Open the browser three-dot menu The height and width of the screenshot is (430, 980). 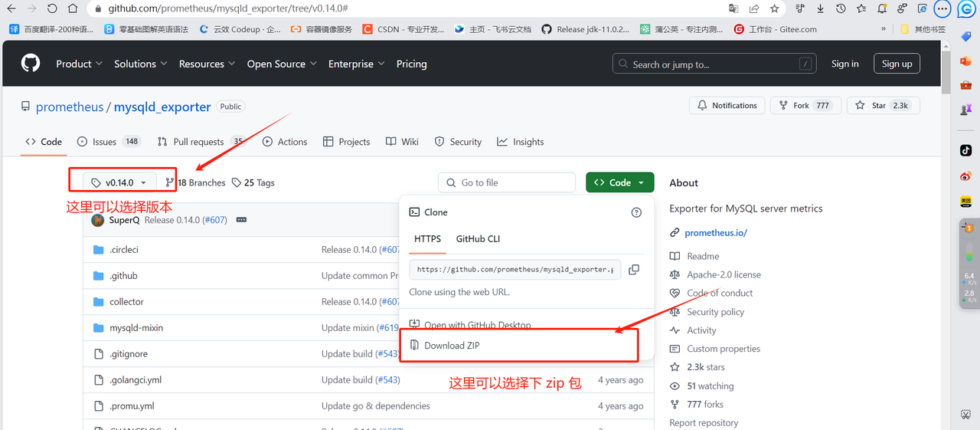(x=942, y=8)
